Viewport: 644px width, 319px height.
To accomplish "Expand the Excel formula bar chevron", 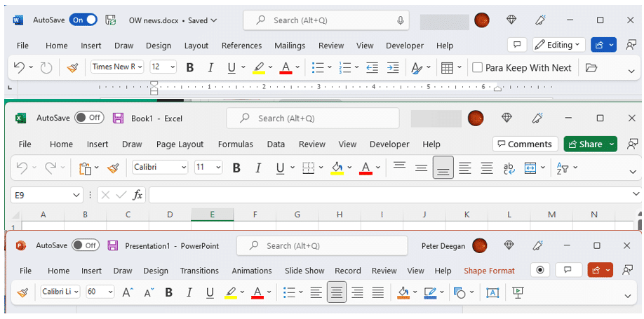I will click(636, 194).
